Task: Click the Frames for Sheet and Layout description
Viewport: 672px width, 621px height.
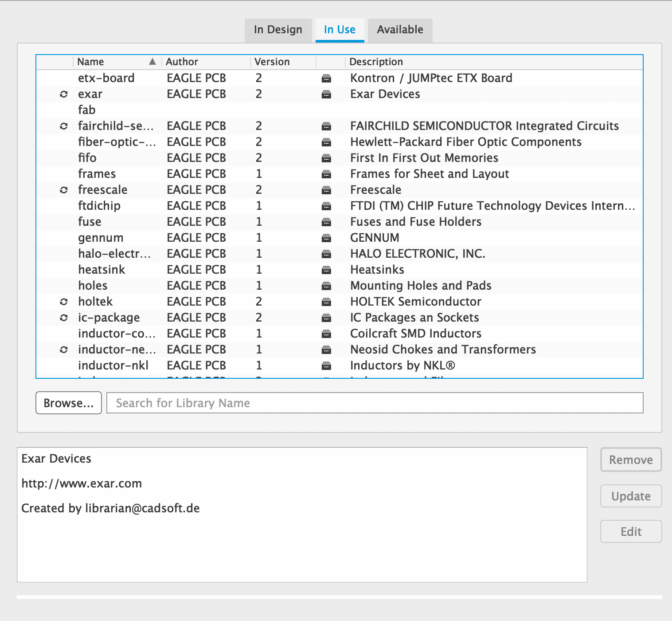Action: (430, 174)
